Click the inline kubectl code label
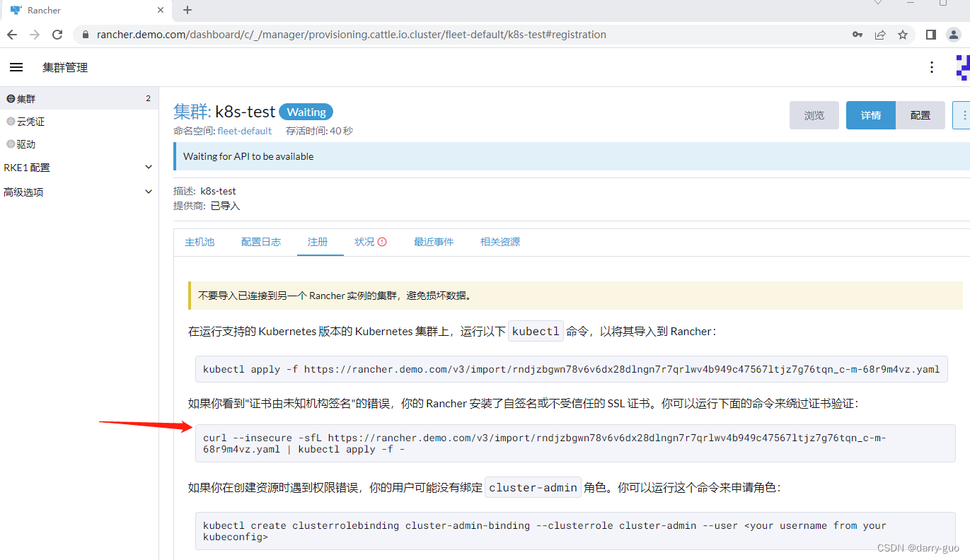The image size is (970, 560). click(536, 331)
